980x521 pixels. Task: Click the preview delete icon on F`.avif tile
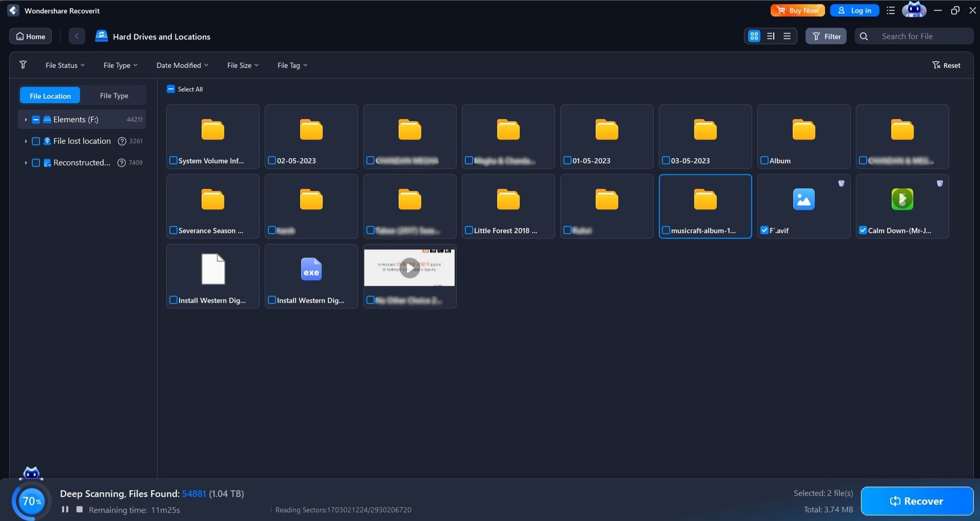coord(841,183)
